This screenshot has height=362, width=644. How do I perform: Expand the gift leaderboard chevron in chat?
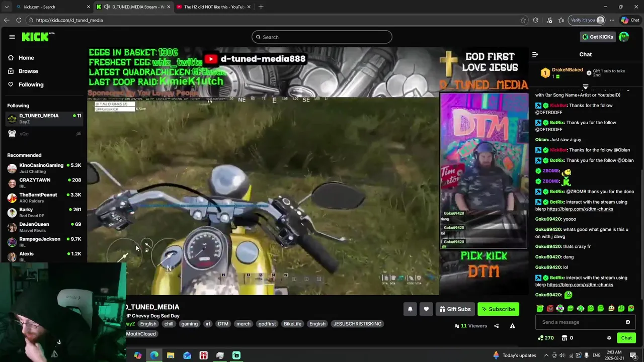click(585, 87)
